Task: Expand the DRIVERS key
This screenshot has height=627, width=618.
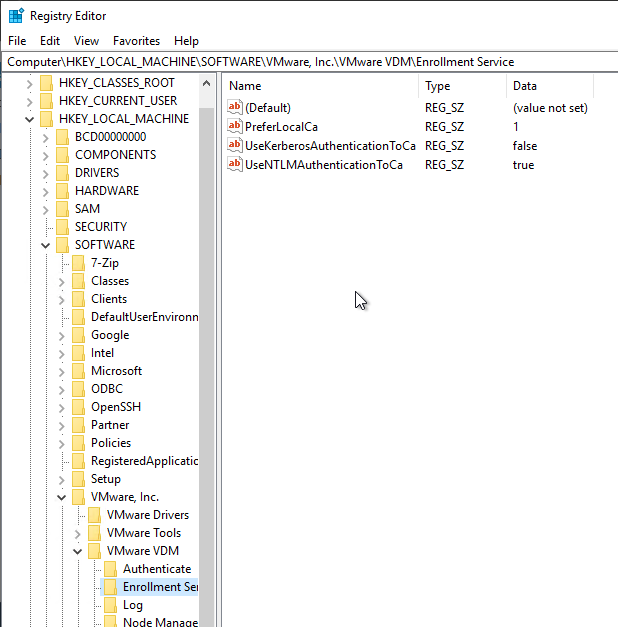Action: click(x=45, y=174)
